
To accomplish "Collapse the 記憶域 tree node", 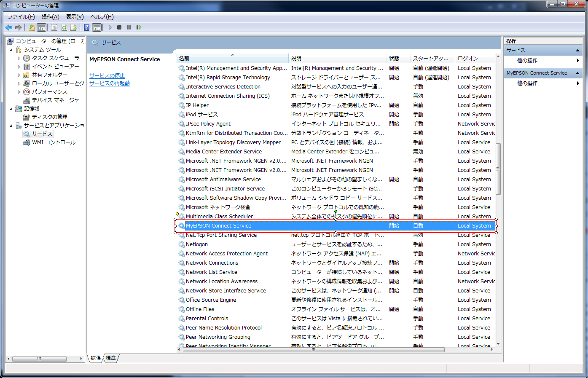I will click(11, 109).
